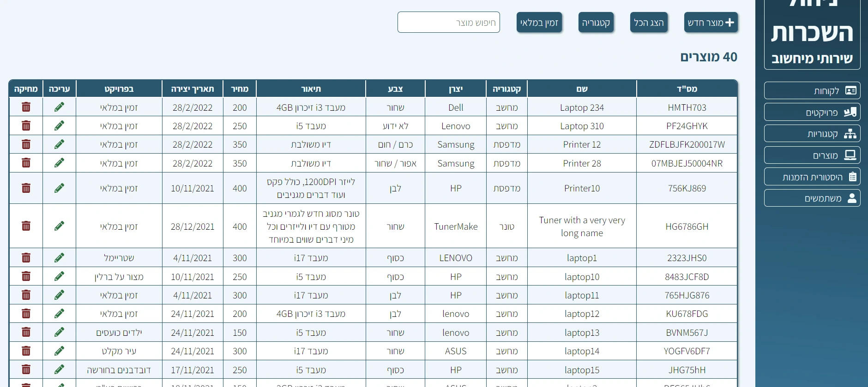Delete the Tuner with very long name
This screenshot has height=387, width=868.
pos(26,226)
